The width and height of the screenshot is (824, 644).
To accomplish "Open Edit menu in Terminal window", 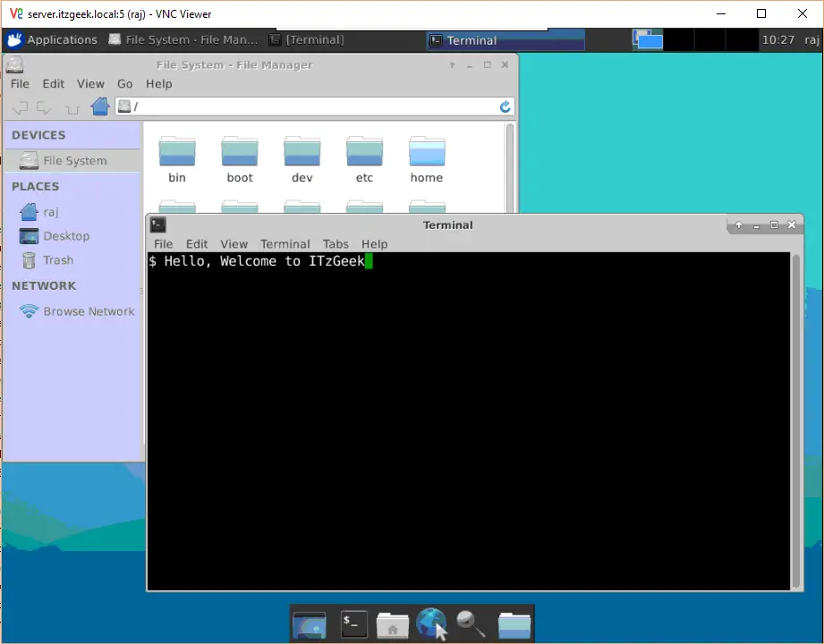I will 197,244.
